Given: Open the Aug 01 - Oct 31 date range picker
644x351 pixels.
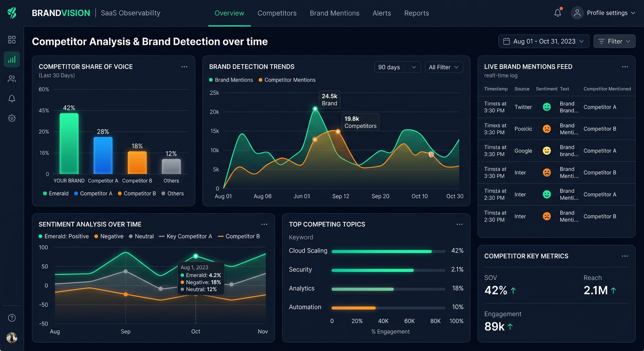Looking at the screenshot, I should tap(543, 41).
